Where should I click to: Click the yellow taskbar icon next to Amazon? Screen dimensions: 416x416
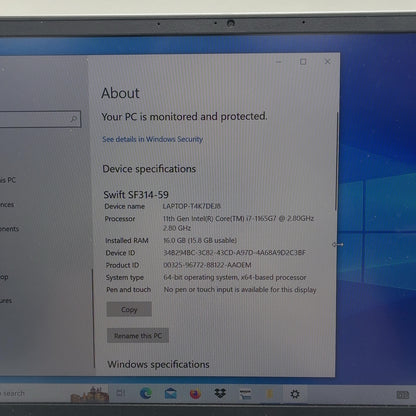tap(270, 394)
